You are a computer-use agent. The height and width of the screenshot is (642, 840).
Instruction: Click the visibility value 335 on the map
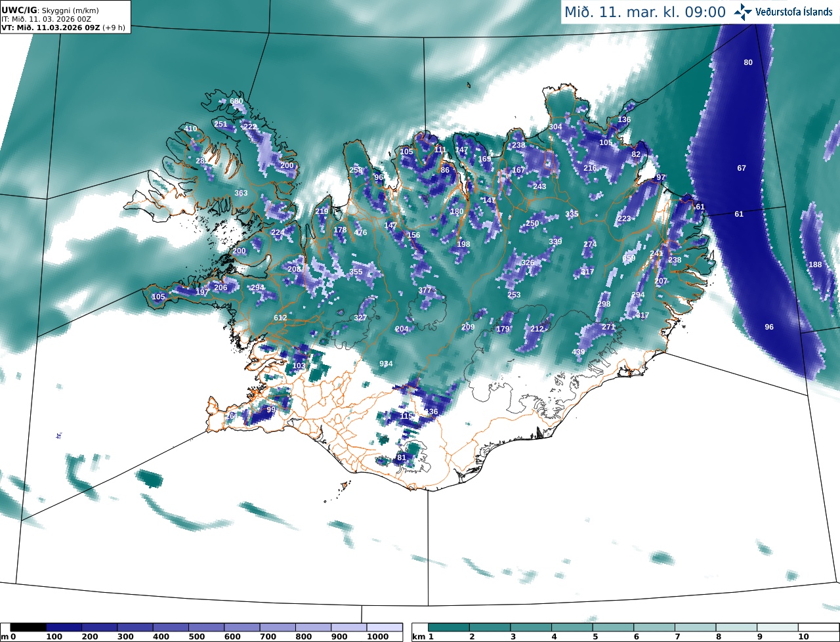(x=572, y=214)
